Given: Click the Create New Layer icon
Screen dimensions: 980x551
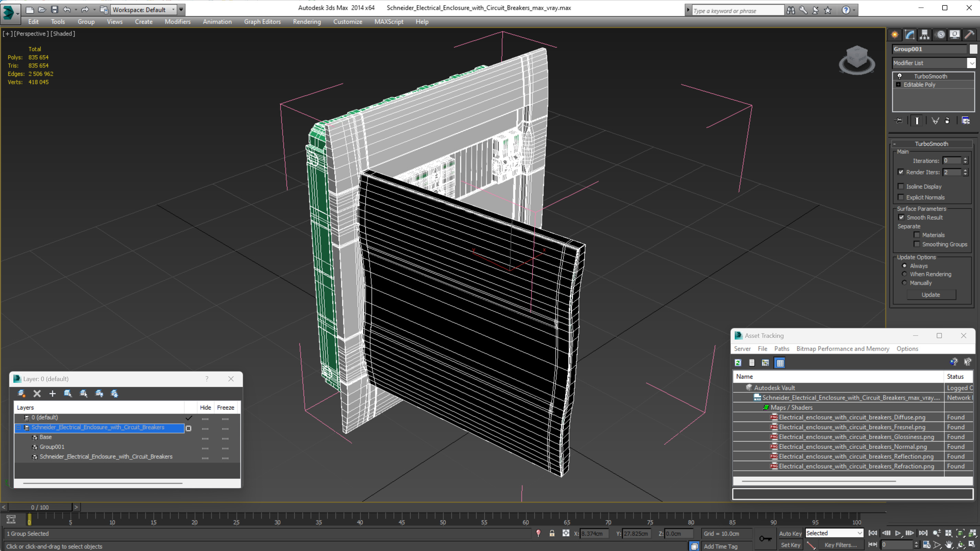Looking at the screenshot, I should tap(21, 393).
